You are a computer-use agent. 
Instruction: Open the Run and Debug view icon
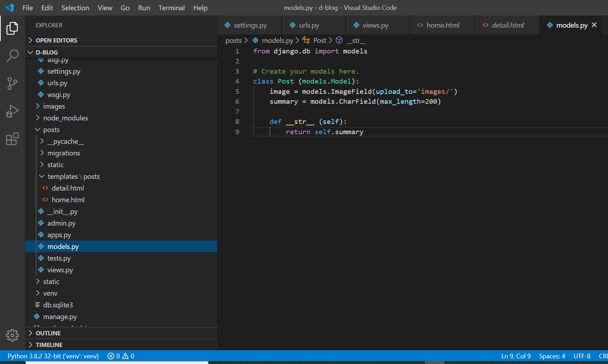pos(12,111)
